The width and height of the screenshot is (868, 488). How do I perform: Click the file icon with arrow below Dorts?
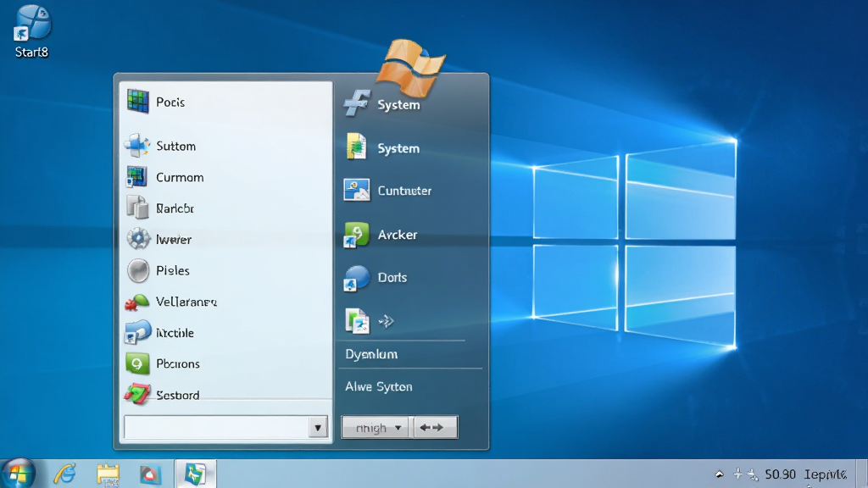click(357, 321)
